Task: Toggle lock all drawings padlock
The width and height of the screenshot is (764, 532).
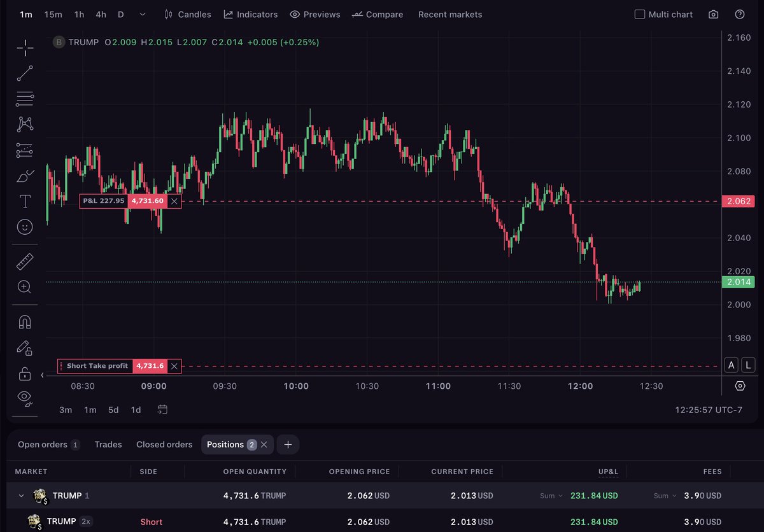Action: (x=25, y=373)
